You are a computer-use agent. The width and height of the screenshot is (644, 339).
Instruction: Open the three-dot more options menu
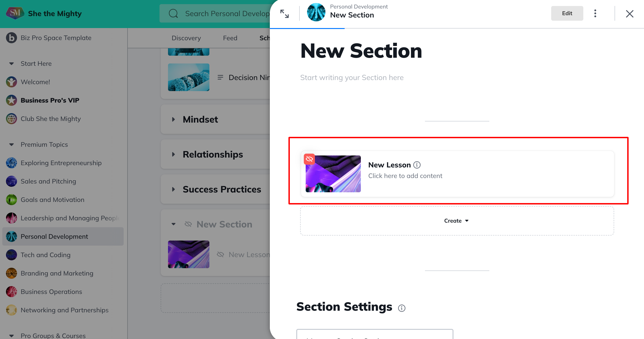click(x=595, y=14)
